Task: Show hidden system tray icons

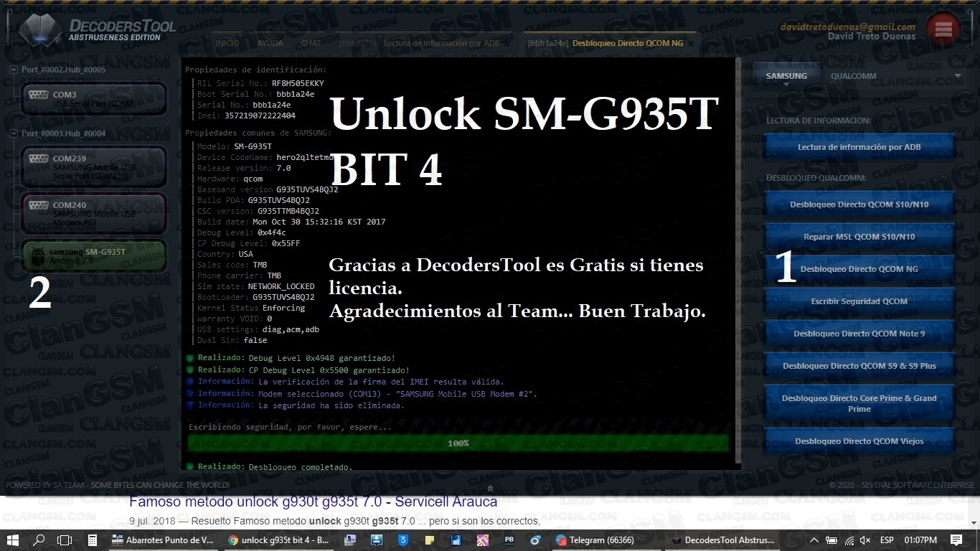Action: pyautogui.click(x=814, y=540)
